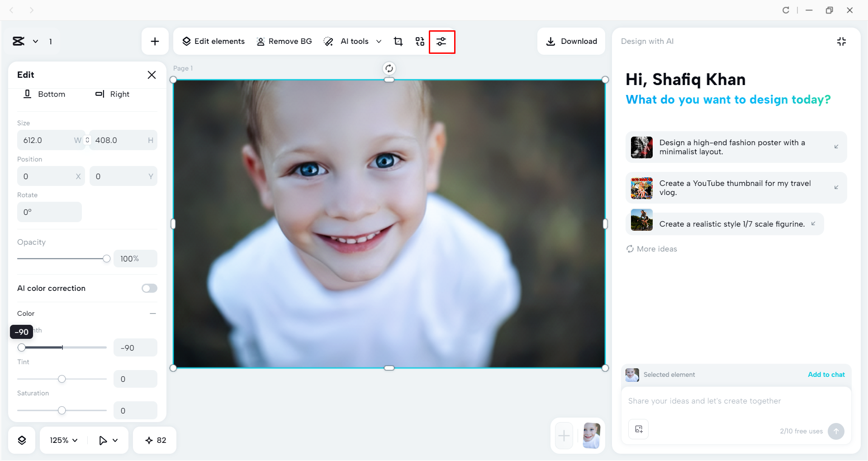The width and height of the screenshot is (868, 461).
Task: Enable AI color correction
Action: [149, 288]
